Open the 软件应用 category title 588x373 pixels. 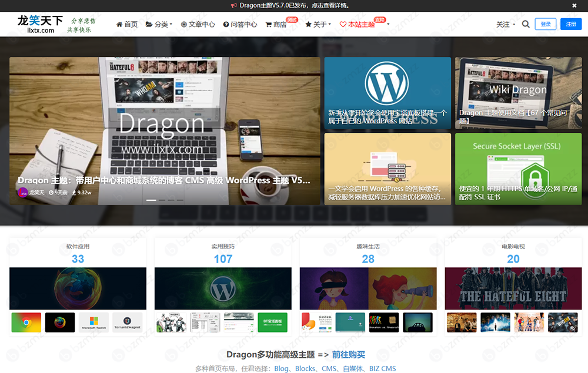point(78,247)
